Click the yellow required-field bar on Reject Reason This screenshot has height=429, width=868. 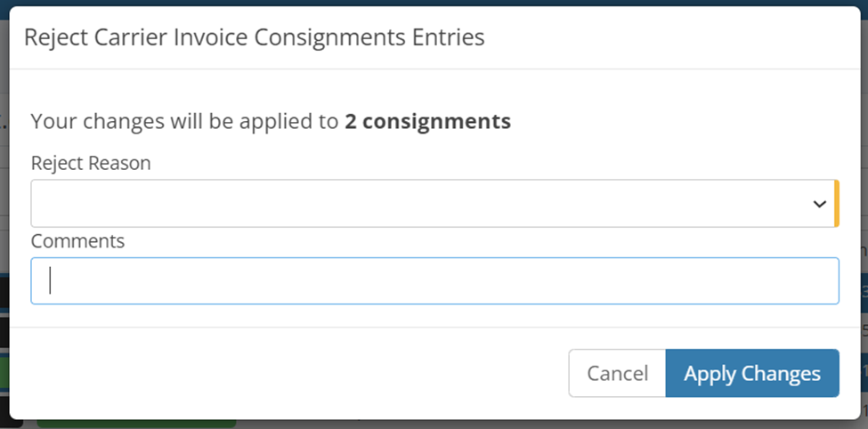[836, 204]
